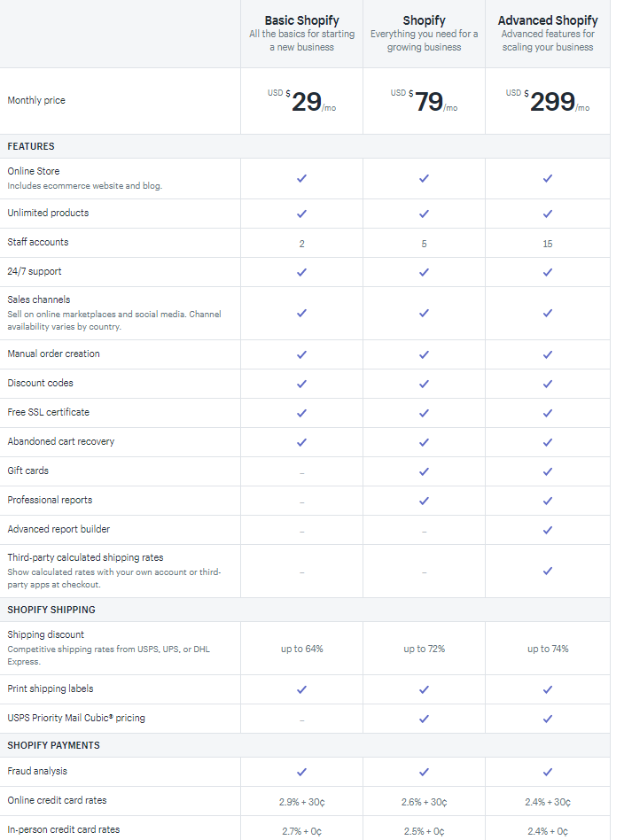The image size is (624, 840).
Task: Click Advanced report builder checkmark for Advanced Shopify
Action: coord(548,530)
